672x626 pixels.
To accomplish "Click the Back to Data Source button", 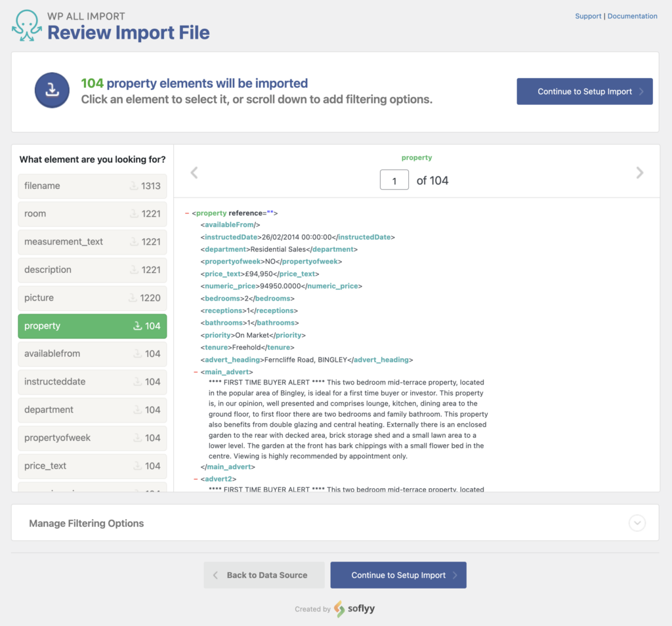I will click(x=264, y=575).
